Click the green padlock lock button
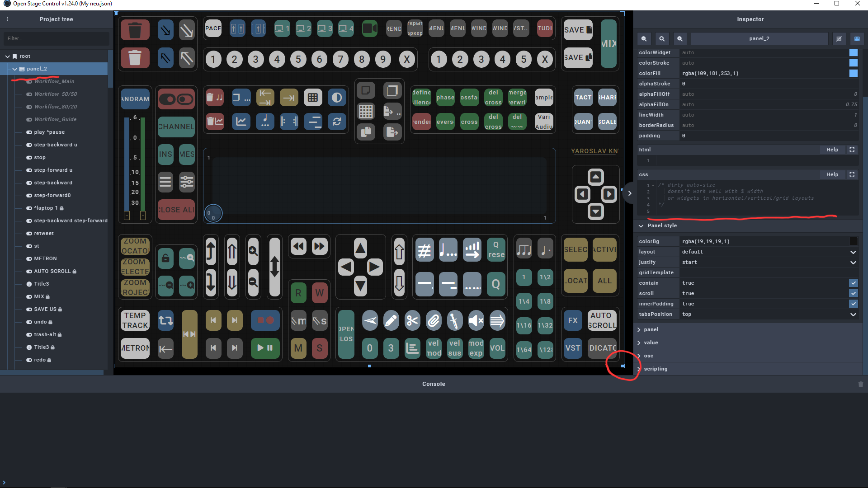This screenshot has height=488, width=868. pyautogui.click(x=165, y=258)
